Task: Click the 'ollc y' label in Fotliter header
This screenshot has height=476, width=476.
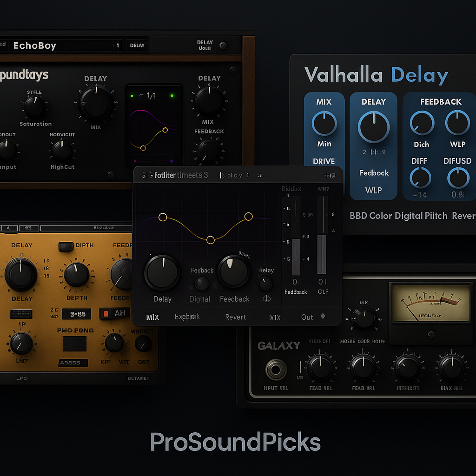Action: [235, 175]
